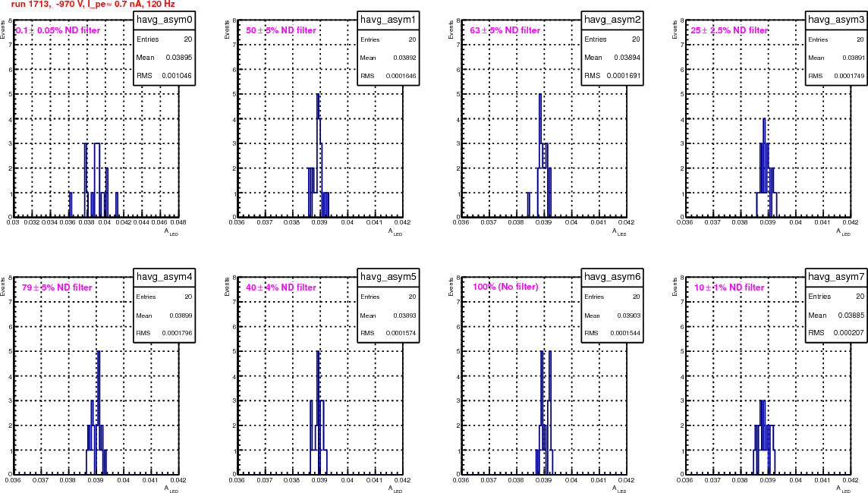Pick the Mean value 0.03899
This screenshot has width=868, height=493.
[181, 316]
